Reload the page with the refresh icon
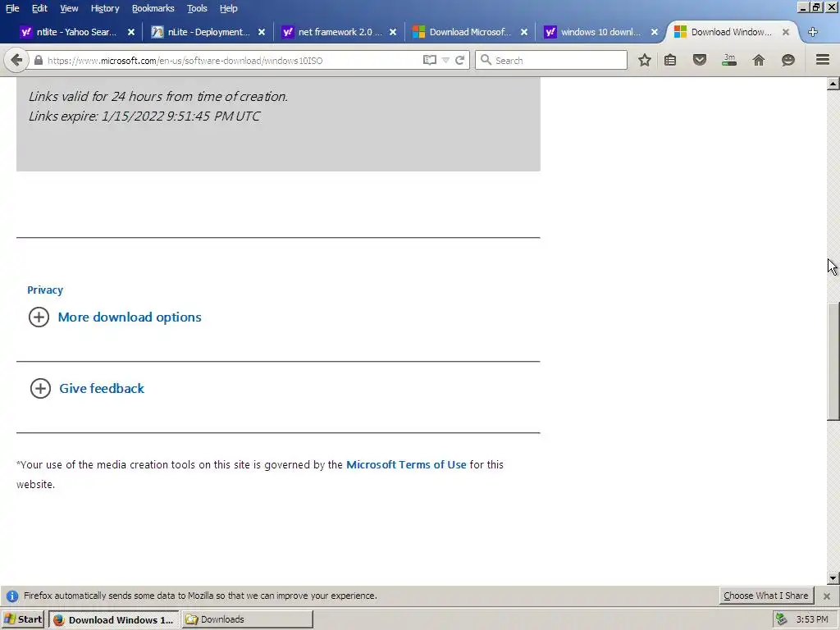The width and height of the screenshot is (840, 630). pos(459,60)
